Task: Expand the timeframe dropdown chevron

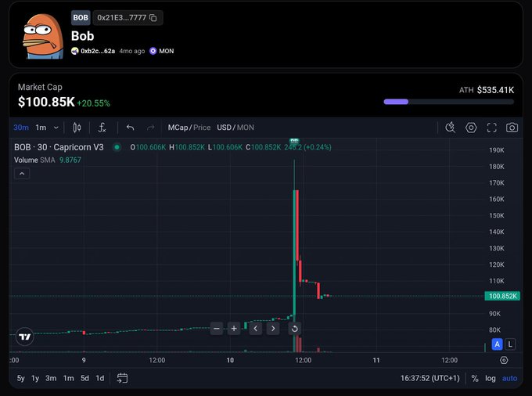Action: pyautogui.click(x=56, y=128)
